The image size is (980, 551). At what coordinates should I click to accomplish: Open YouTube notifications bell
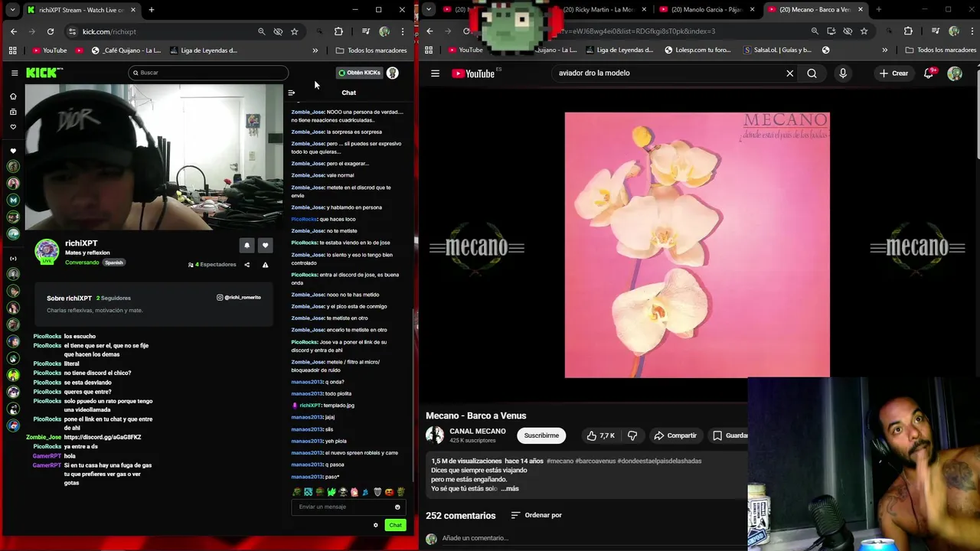tap(929, 73)
